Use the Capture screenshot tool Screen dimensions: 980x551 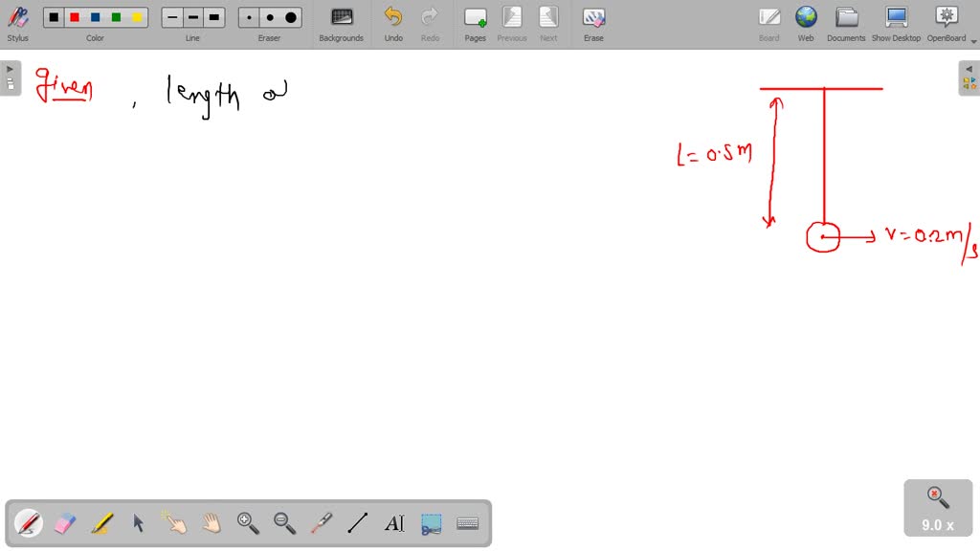point(432,522)
